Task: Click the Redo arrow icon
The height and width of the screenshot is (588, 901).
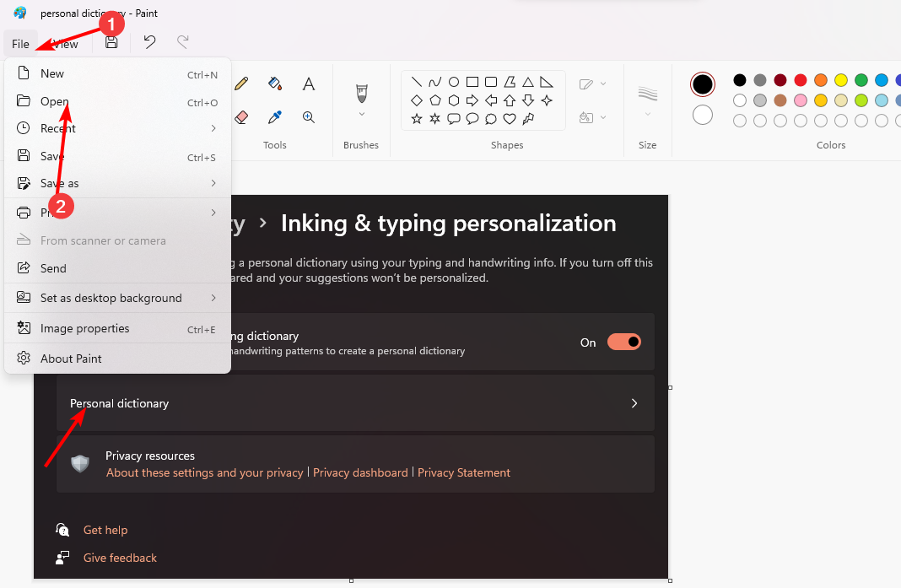Action: pyautogui.click(x=183, y=42)
